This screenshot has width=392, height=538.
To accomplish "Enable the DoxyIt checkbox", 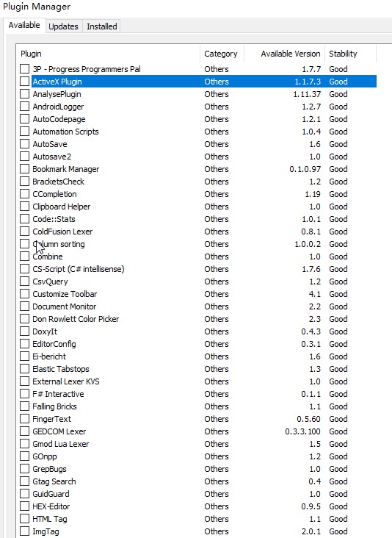I will pos(24,331).
